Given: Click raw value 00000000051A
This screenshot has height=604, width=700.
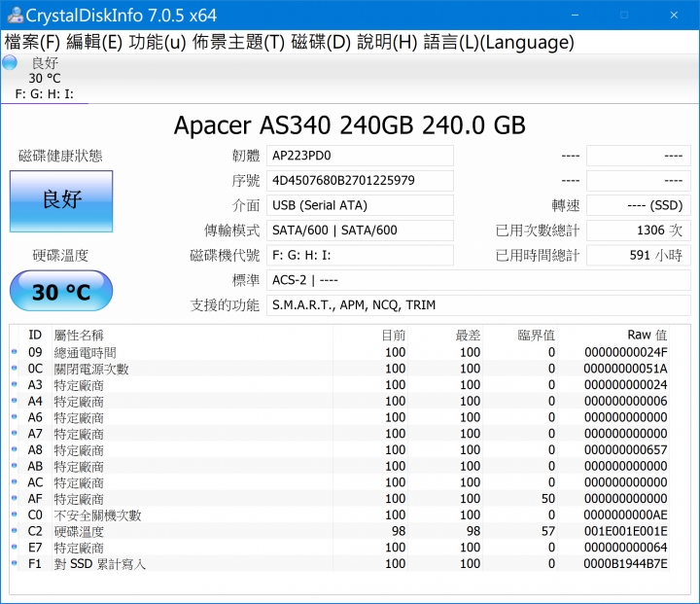Looking at the screenshot, I should (626, 369).
